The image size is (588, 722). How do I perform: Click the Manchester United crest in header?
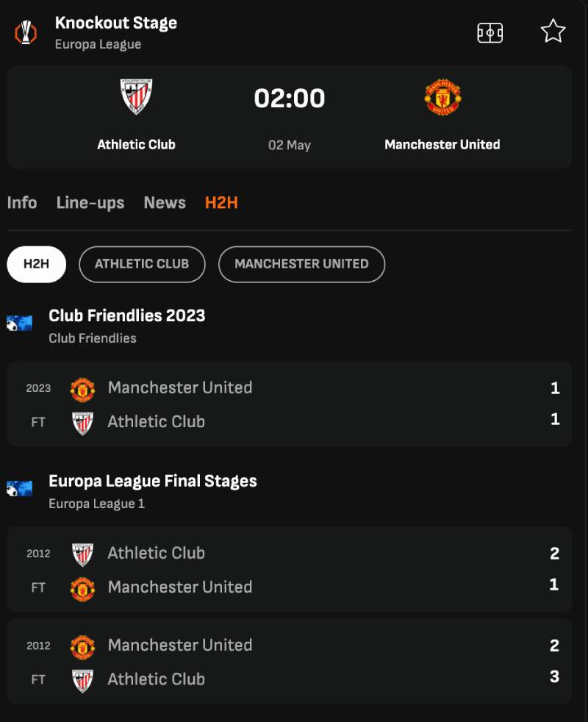tap(442, 97)
